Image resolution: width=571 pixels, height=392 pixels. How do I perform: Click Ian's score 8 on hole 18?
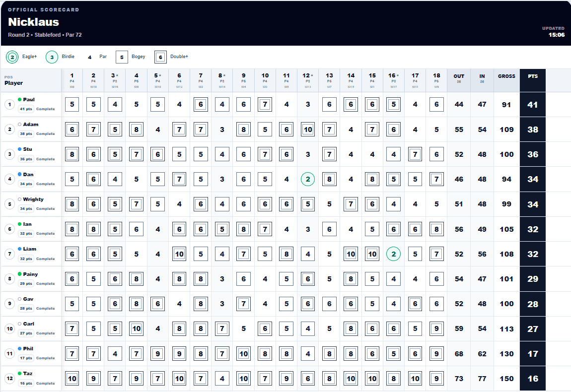436,229
